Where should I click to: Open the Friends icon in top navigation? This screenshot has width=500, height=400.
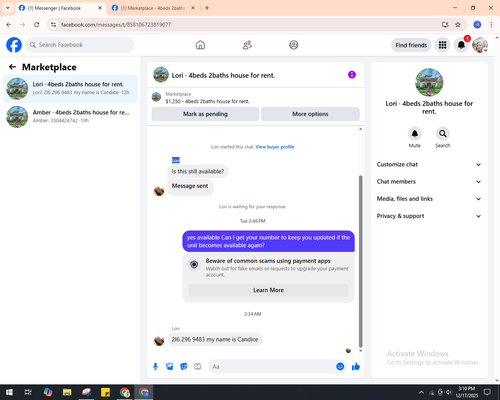coord(247,45)
